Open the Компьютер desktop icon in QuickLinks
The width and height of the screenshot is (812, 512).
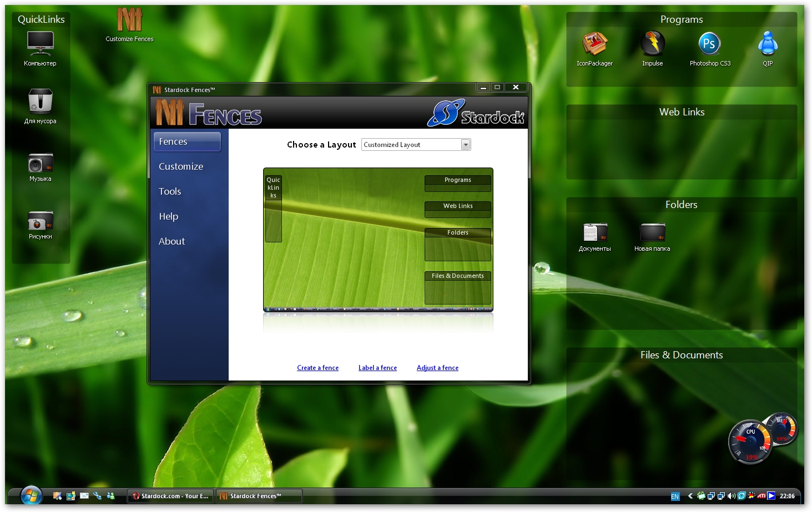pyautogui.click(x=41, y=48)
